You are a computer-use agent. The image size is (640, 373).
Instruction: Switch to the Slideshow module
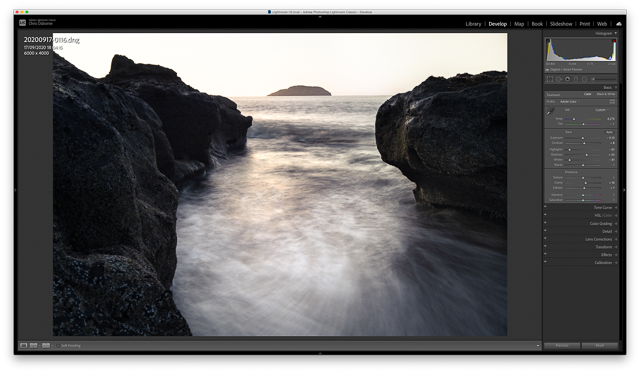(561, 24)
